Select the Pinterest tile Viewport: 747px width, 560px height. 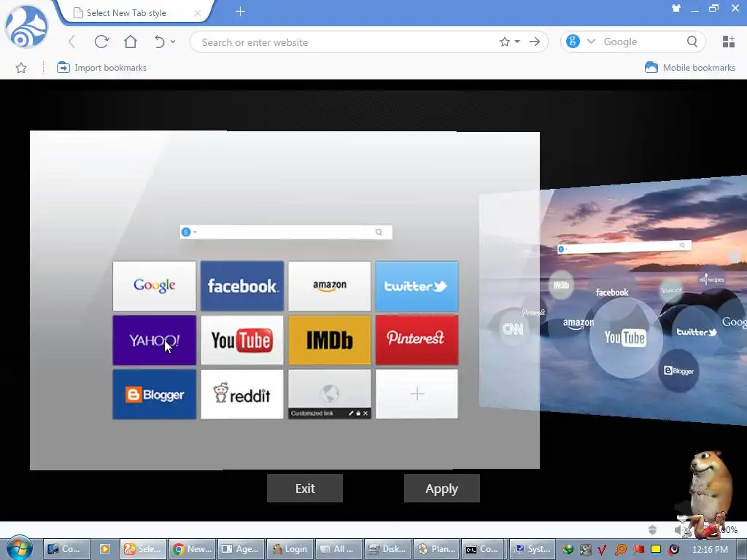pos(417,340)
